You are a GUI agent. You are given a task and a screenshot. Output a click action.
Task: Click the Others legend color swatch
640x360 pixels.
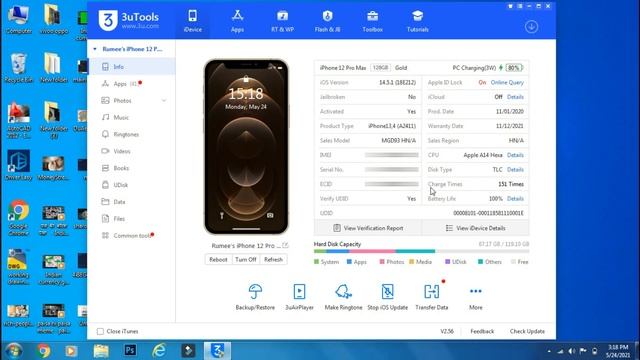[x=480, y=262]
